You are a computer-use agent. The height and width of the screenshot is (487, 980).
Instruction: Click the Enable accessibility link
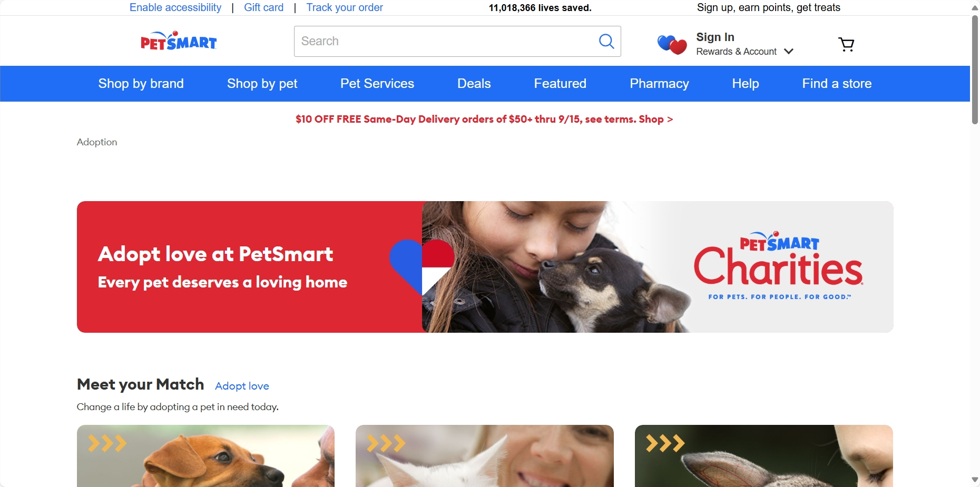tap(175, 7)
